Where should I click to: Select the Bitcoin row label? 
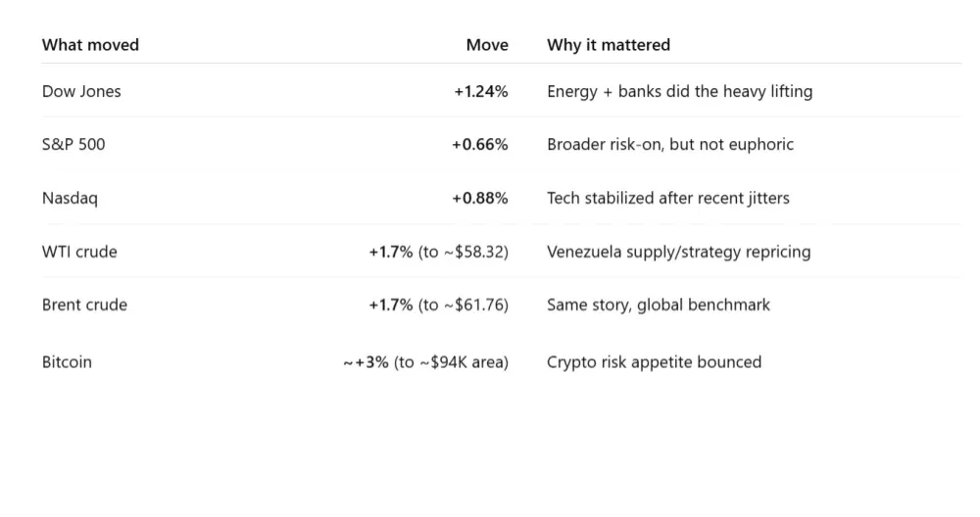67,362
